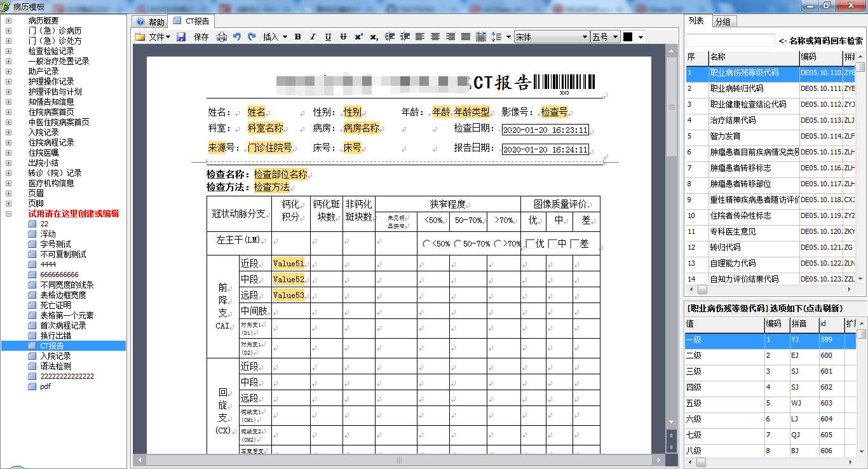Click the line spacing icon
This screenshot has height=469, width=868.
point(496,37)
